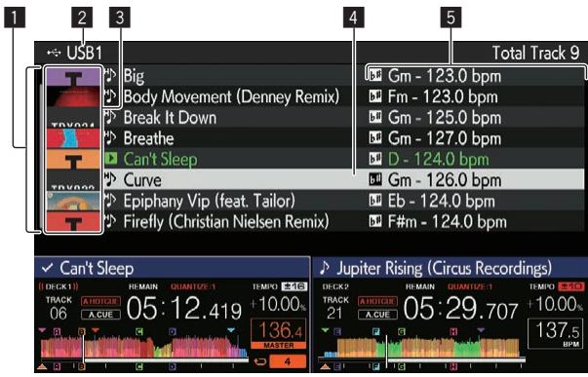The width and height of the screenshot is (588, 377).
Task: Click the key icon beside Eb - 124.0 bpm
Action: point(375,201)
